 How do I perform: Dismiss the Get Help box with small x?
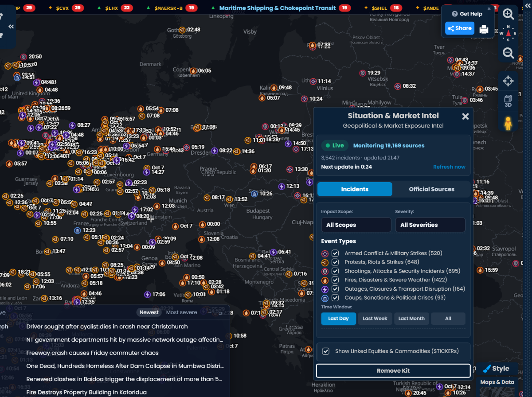click(x=489, y=8)
